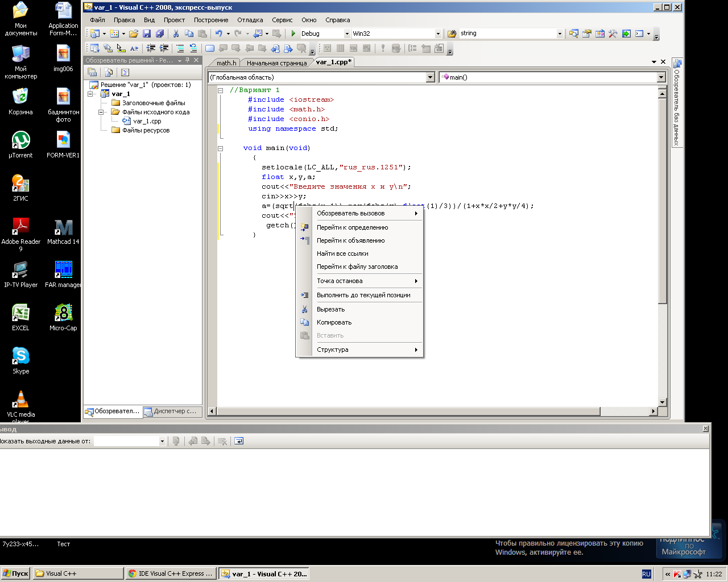Open the main() member dropdown

[661, 77]
